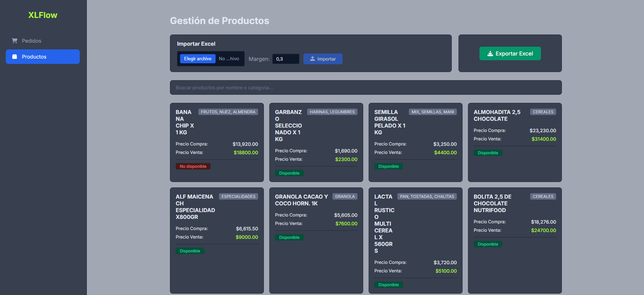Click the LACTAL RUSTICO MULTICEREAL product title
The image size is (644, 295).
385,224
